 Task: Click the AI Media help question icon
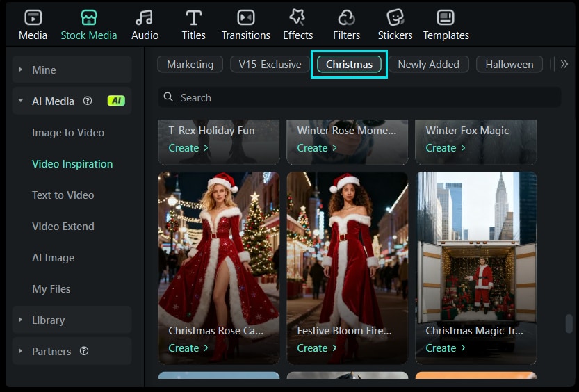click(88, 101)
